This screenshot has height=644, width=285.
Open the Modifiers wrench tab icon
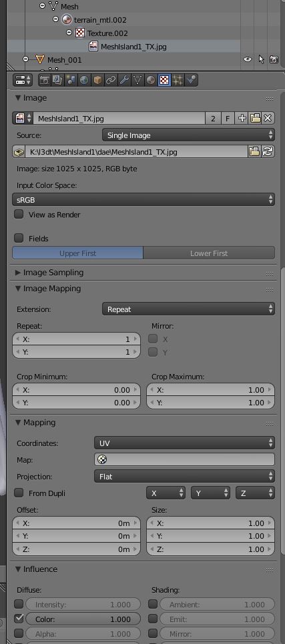tap(124, 80)
